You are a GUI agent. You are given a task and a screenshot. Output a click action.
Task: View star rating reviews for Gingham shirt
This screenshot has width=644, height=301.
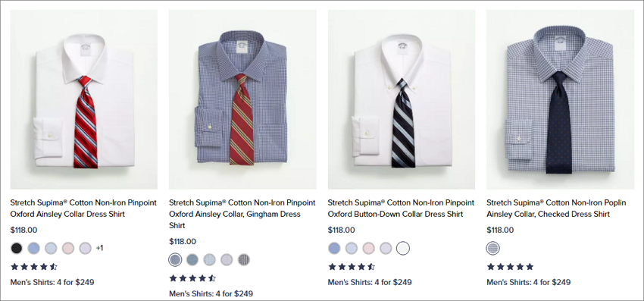click(192, 278)
